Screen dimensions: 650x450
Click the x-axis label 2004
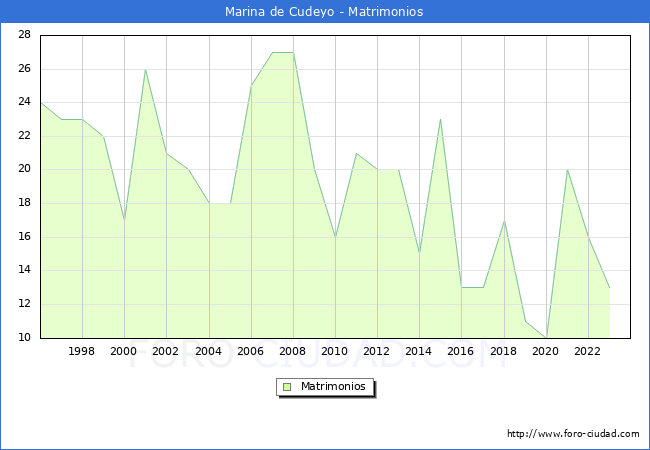point(209,351)
